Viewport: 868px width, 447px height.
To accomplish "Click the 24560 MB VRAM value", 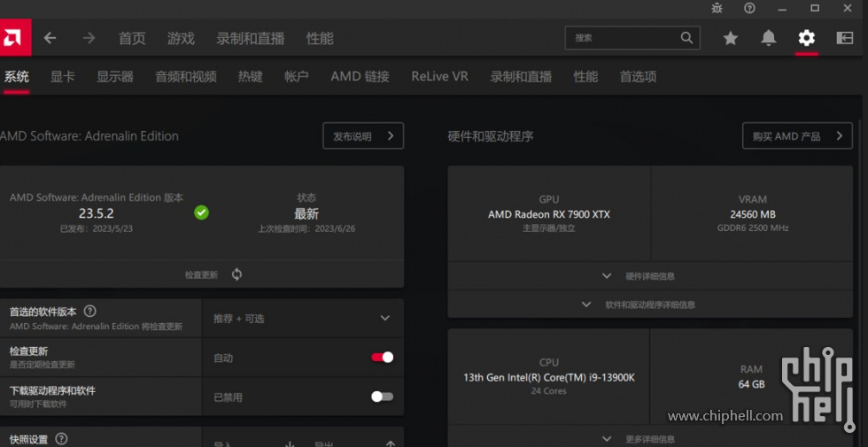I will 753,214.
